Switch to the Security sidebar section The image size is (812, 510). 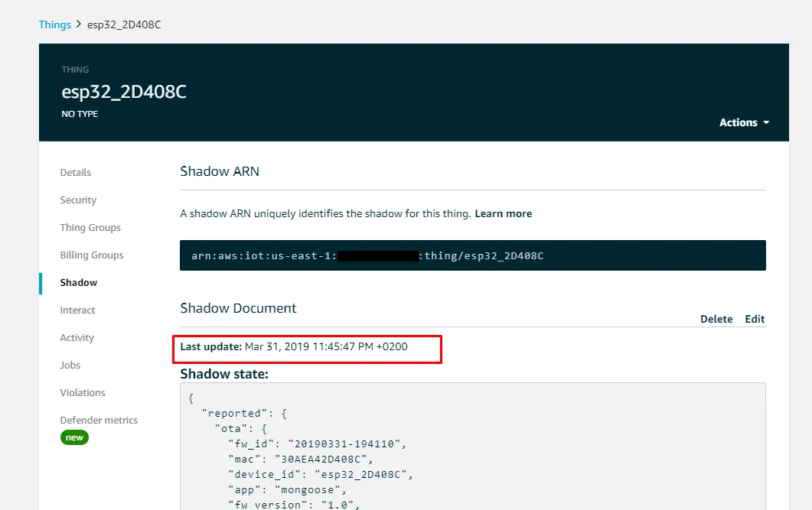point(78,200)
